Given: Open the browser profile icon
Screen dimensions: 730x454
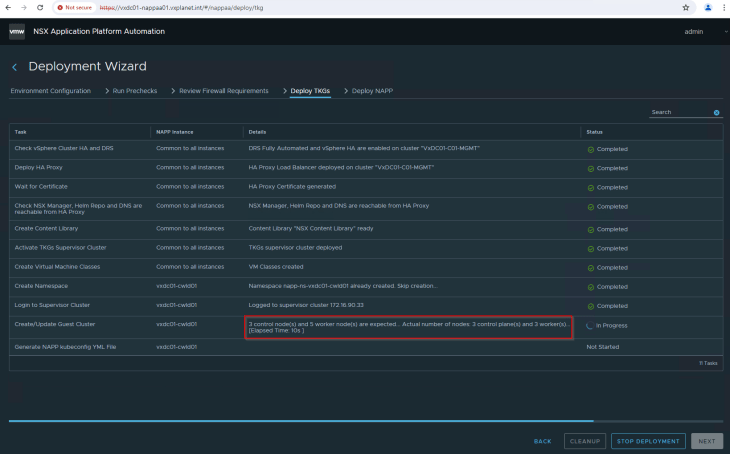Looking at the screenshot, I should coord(708,7).
